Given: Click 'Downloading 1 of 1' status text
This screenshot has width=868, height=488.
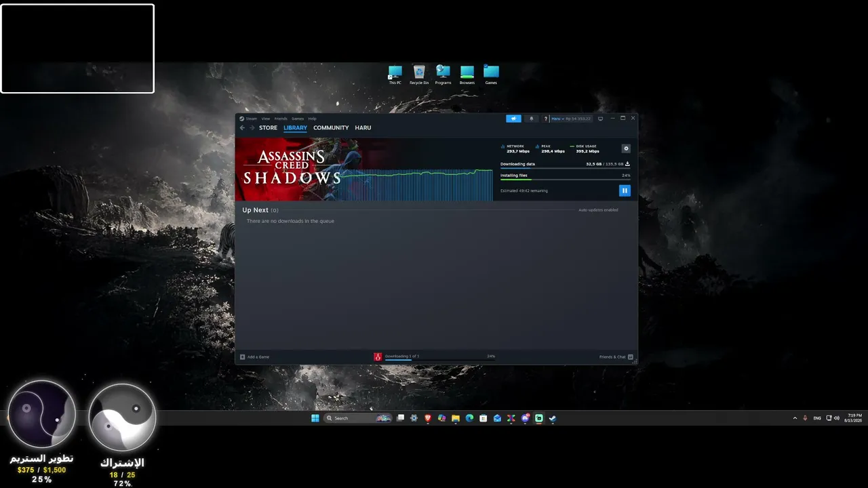Looking at the screenshot, I should pos(402,356).
